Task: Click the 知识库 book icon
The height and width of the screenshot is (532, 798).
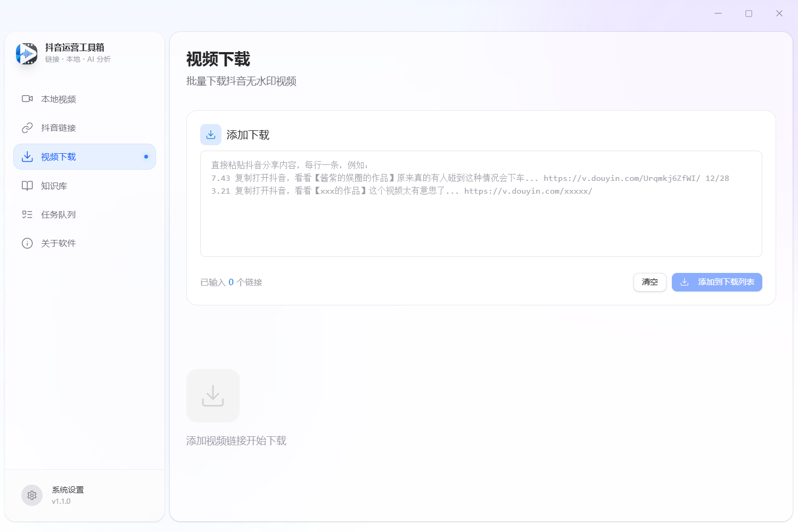Action: pos(27,186)
